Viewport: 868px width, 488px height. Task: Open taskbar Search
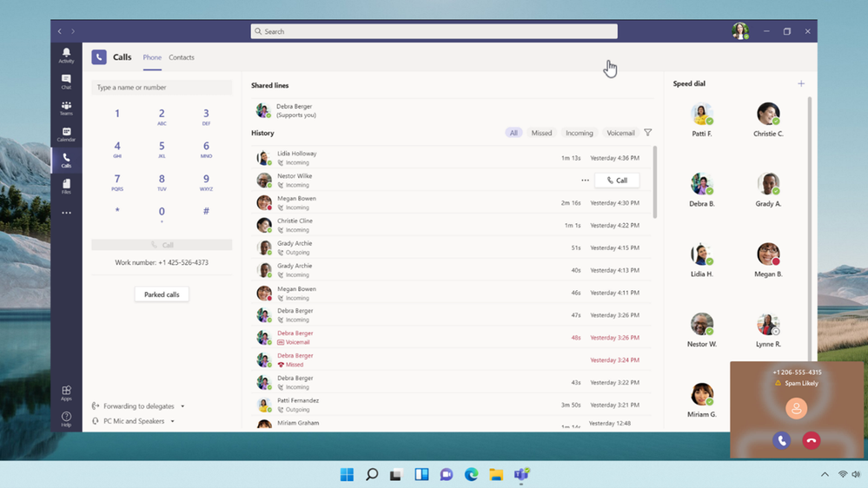click(372, 474)
